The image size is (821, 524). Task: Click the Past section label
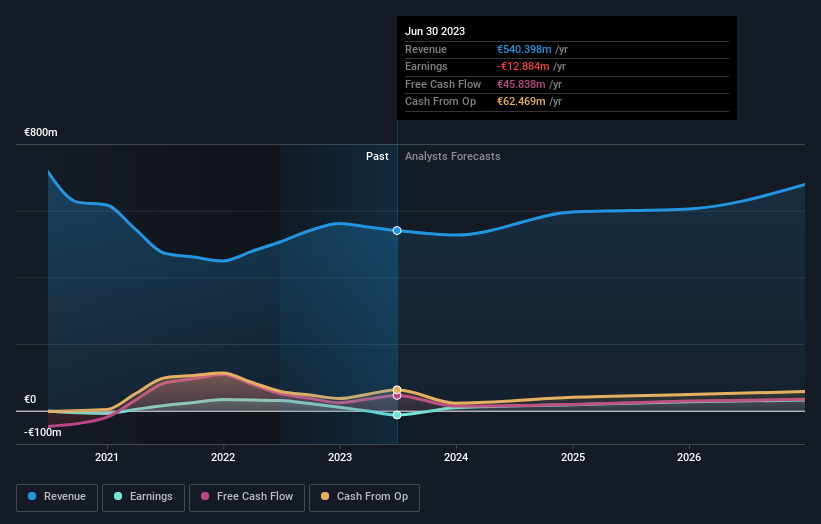(377, 157)
